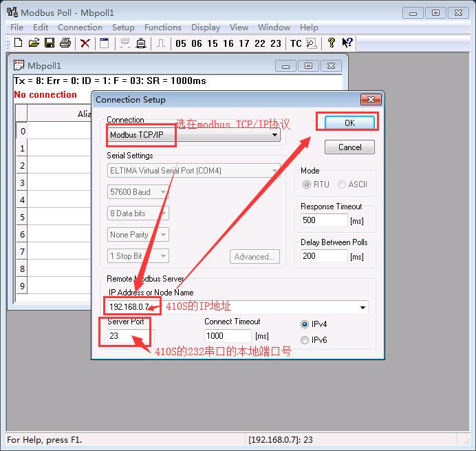Click the red X disconnect icon
The height and width of the screenshot is (451, 476).
point(85,43)
